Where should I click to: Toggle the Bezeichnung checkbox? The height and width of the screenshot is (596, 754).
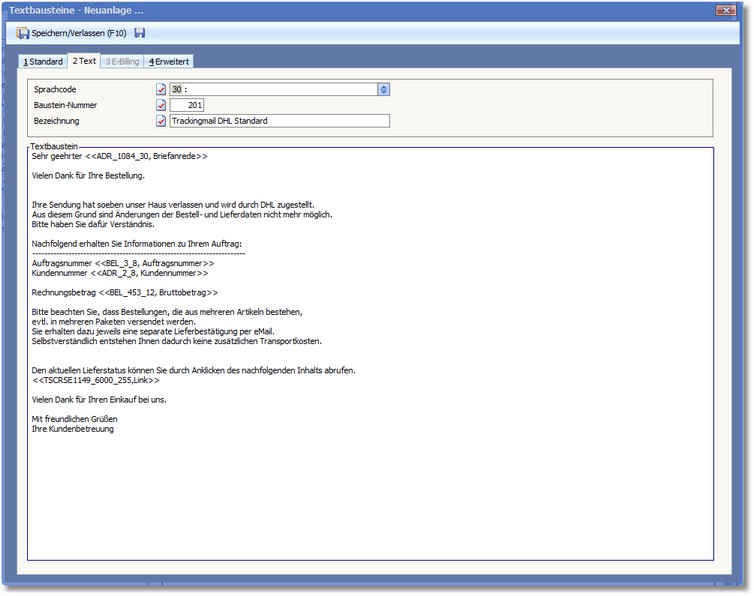(161, 122)
